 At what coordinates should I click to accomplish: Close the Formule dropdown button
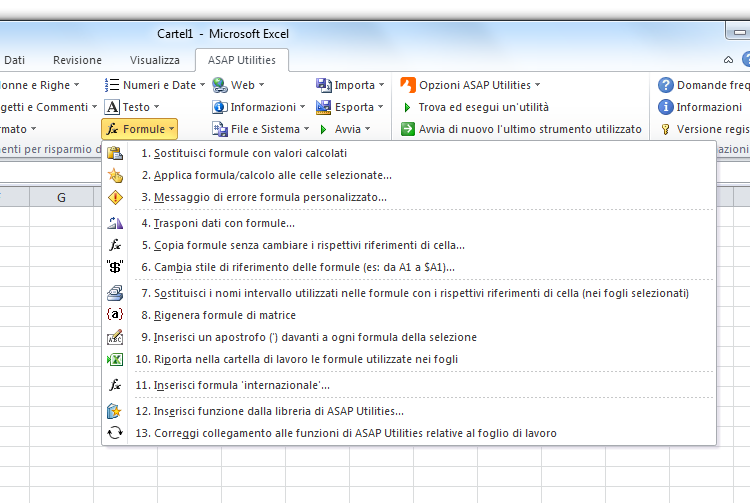click(139, 129)
